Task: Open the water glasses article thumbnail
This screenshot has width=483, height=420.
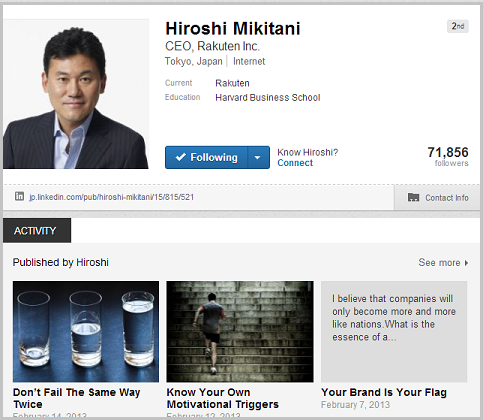Action: (86, 332)
